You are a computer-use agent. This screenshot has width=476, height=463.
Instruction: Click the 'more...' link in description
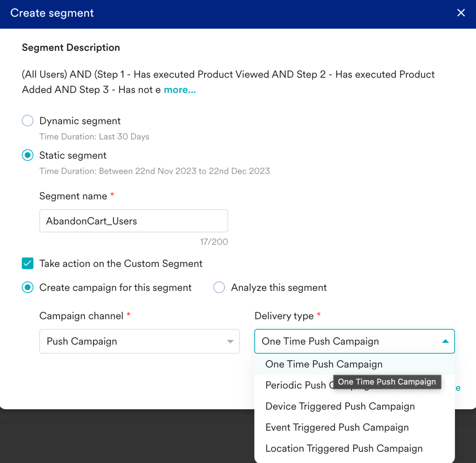(x=180, y=90)
